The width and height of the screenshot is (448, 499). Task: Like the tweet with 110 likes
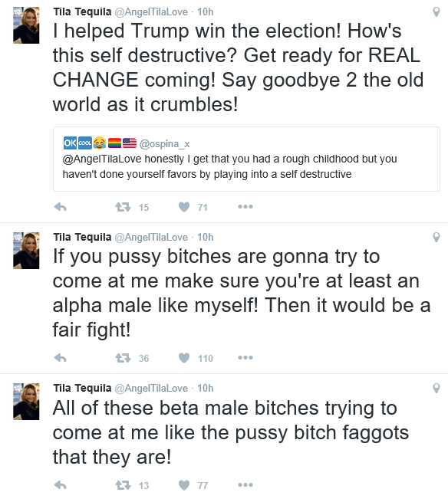coord(184,358)
